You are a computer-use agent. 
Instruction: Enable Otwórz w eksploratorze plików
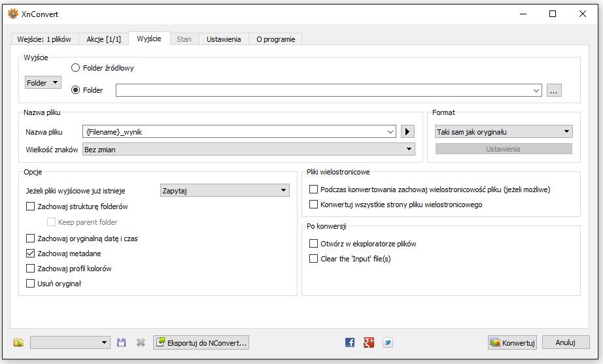click(314, 244)
